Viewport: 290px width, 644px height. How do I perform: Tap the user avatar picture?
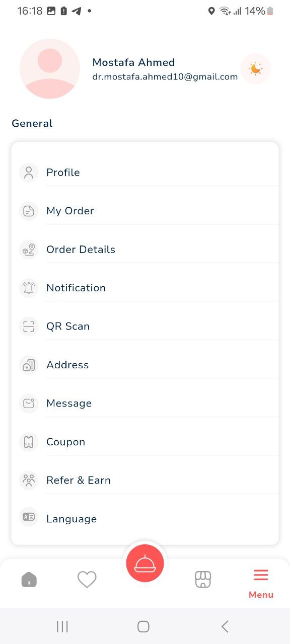pyautogui.click(x=50, y=68)
